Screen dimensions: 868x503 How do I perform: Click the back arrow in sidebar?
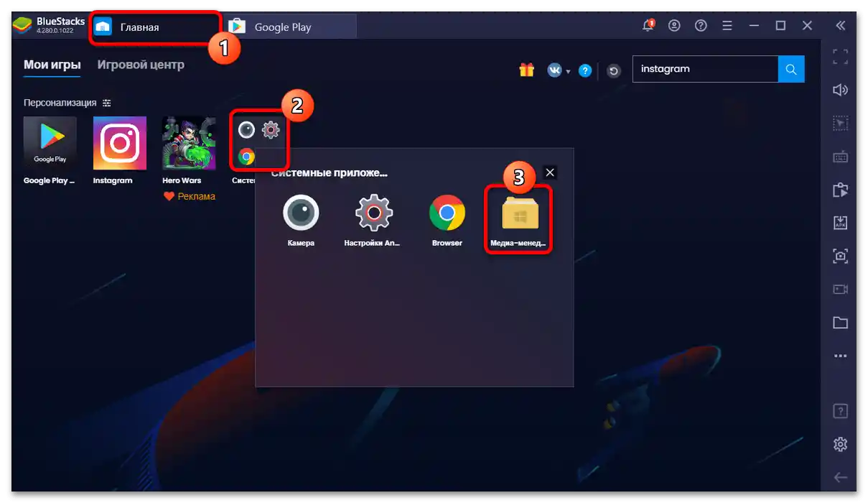[x=840, y=478]
